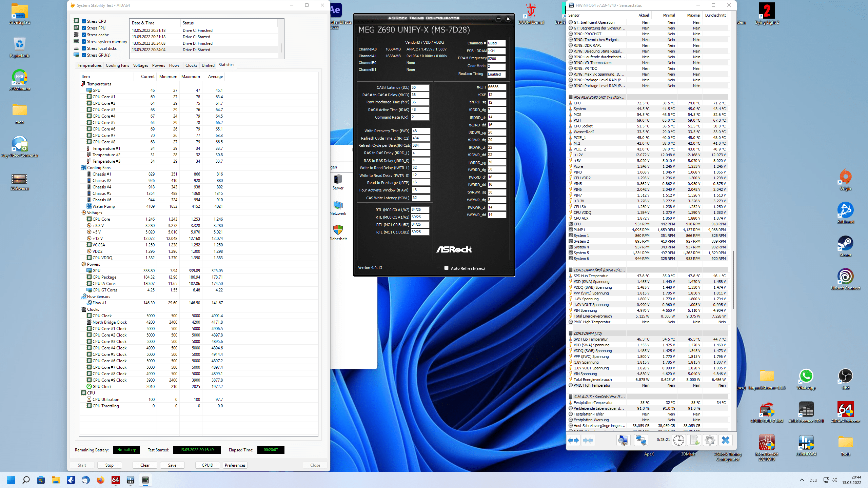The image size is (868, 488).
Task: Uncheck Stress FPU checkbox
Action: pyautogui.click(x=84, y=28)
